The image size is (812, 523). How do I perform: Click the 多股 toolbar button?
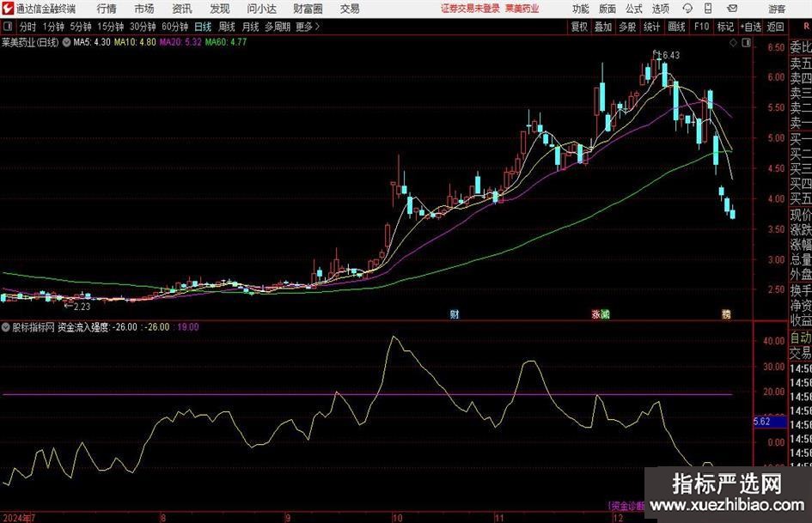627,27
